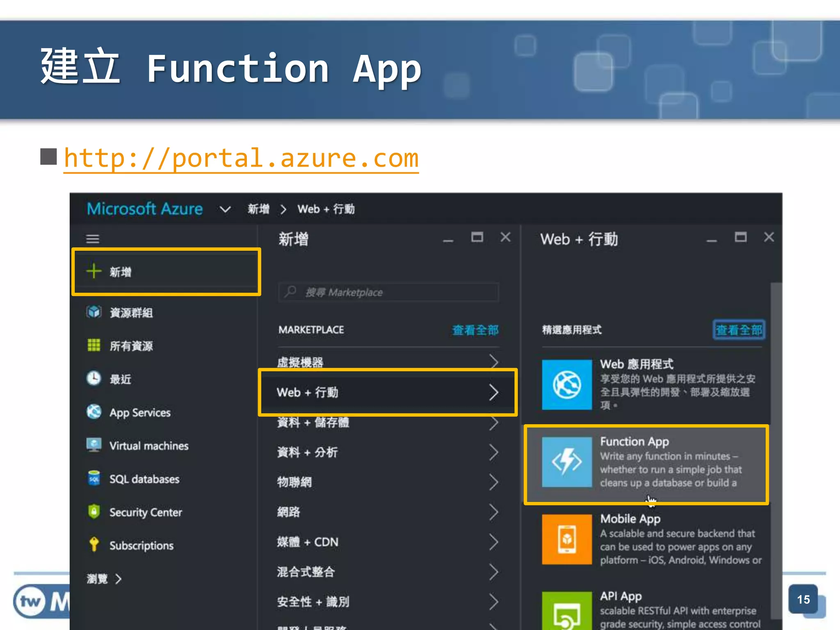Expand the 資料 + 分析 category chevron
840x630 pixels.
tap(494, 452)
